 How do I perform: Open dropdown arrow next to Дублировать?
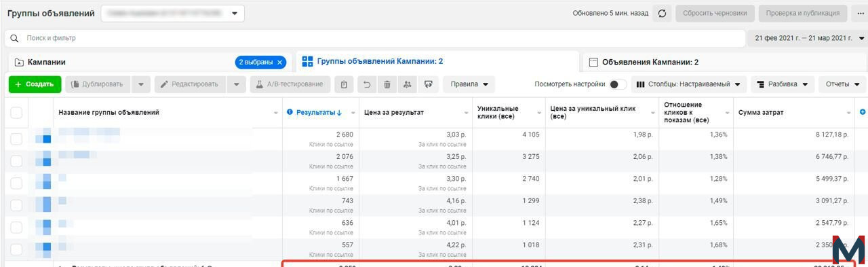pyautogui.click(x=140, y=84)
